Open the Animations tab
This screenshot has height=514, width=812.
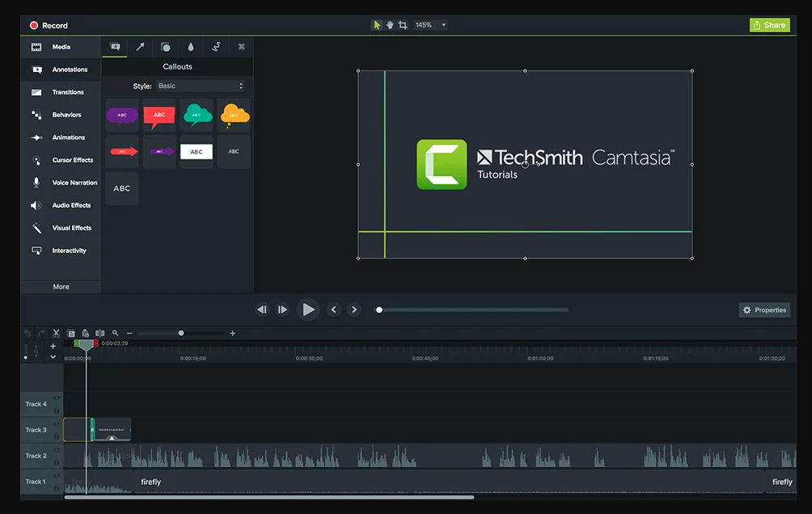[61, 137]
